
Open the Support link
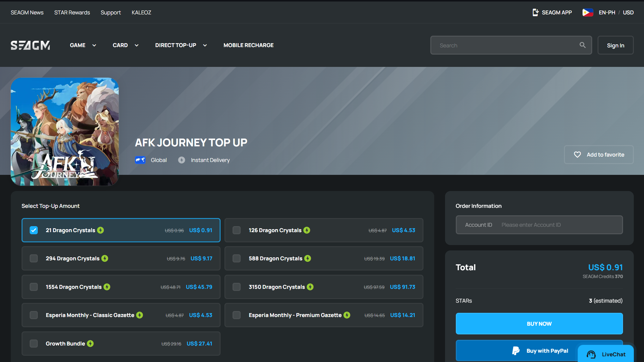pyautogui.click(x=111, y=13)
